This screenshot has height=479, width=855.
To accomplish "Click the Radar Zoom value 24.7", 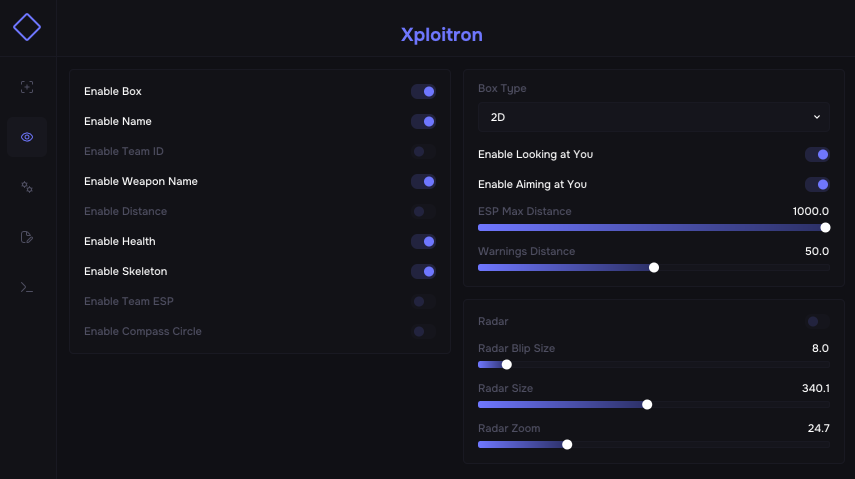I will pos(818,428).
